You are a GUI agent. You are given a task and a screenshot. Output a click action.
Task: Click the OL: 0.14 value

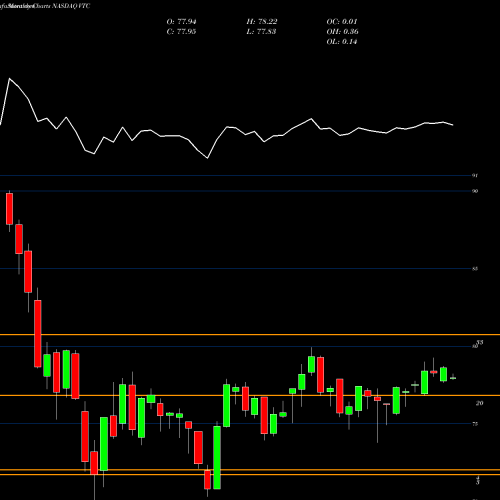[x=342, y=42]
